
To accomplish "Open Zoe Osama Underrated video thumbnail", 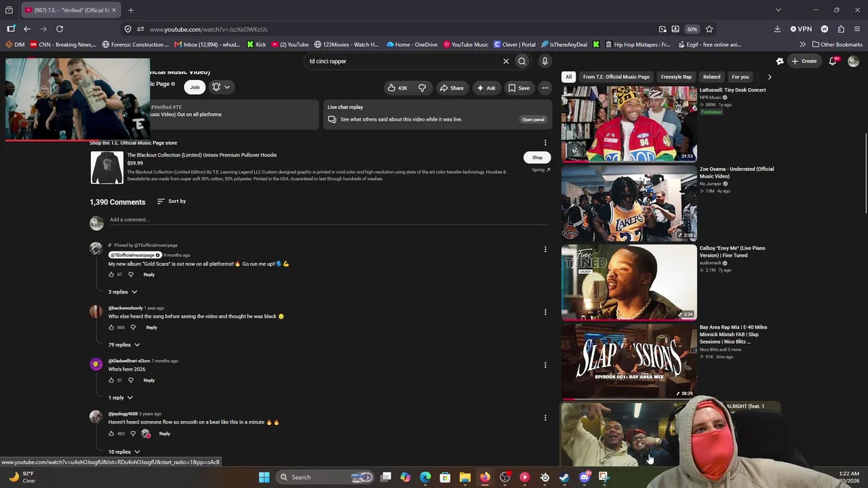I will click(629, 203).
